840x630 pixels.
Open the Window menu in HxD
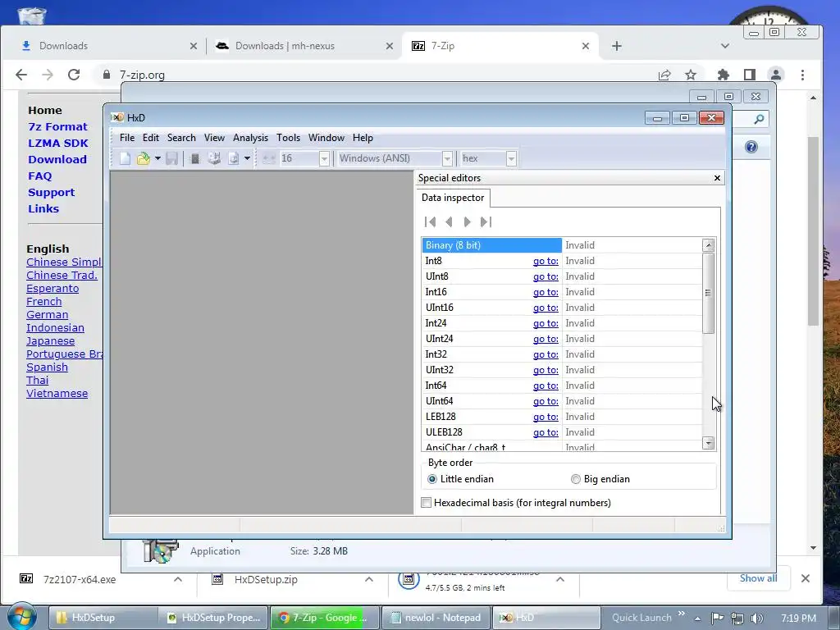pyautogui.click(x=326, y=138)
